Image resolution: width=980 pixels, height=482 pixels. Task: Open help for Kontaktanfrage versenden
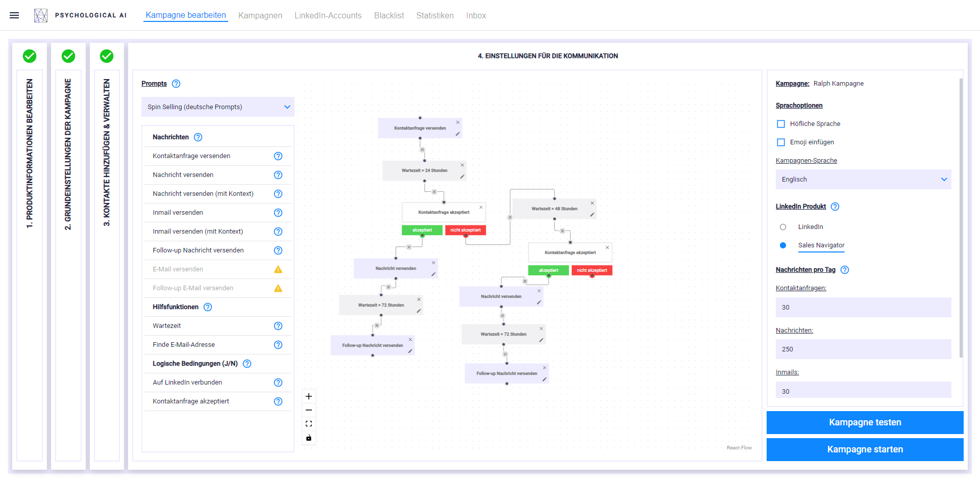278,156
